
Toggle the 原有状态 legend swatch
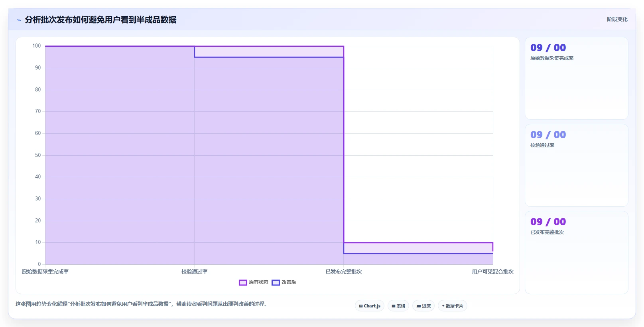click(243, 283)
